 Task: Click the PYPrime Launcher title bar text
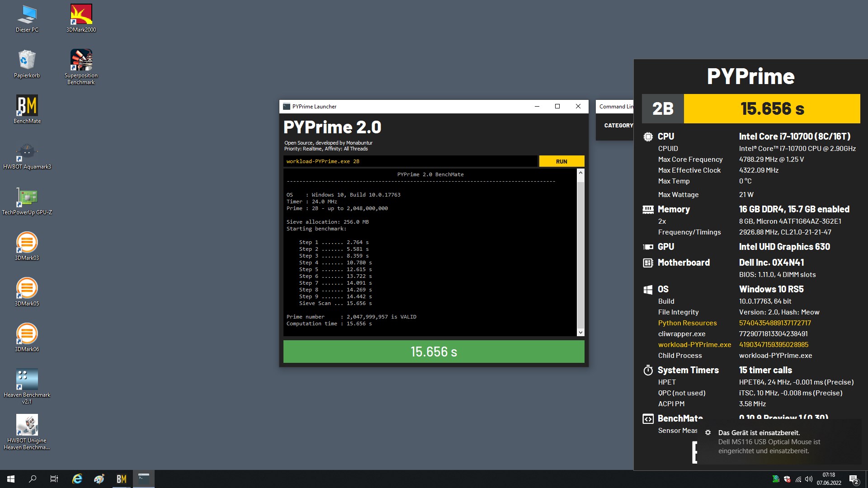click(x=314, y=107)
